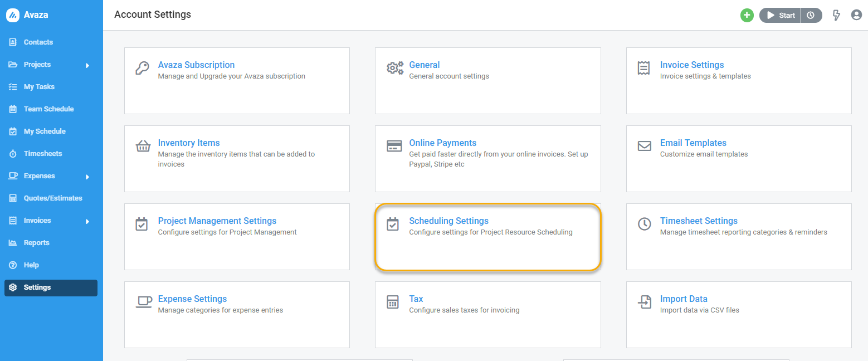
Task: Click the Reports chart icon
Action: point(13,243)
